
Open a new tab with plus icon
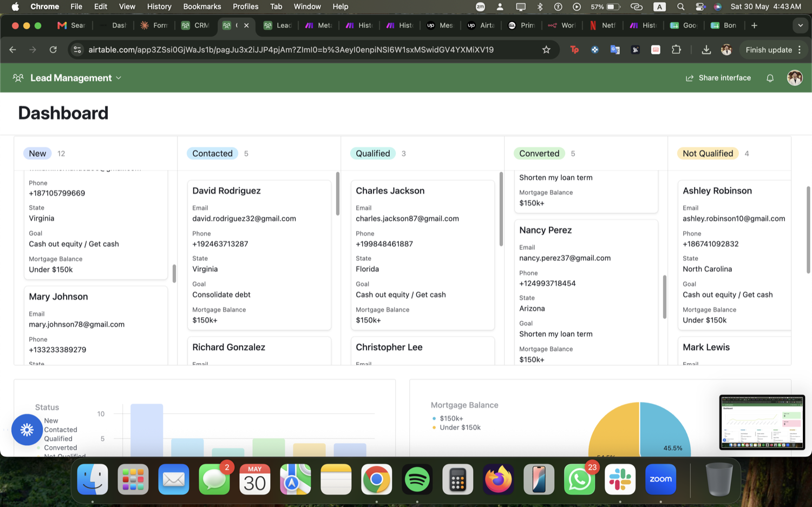(x=754, y=25)
